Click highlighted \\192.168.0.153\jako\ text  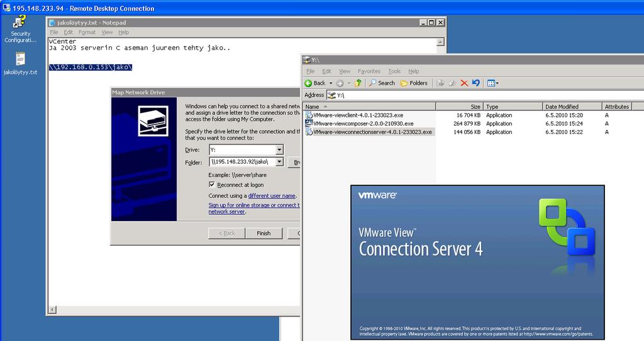pos(91,67)
